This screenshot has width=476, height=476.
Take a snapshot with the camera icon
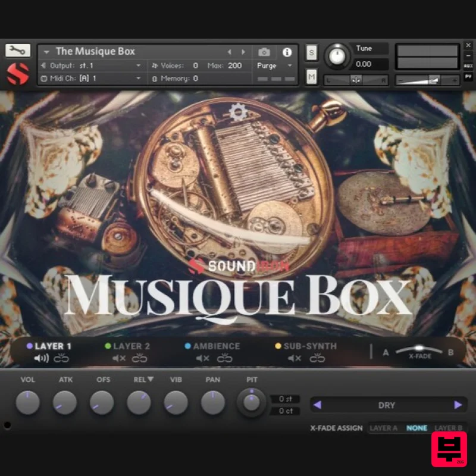[x=264, y=52]
